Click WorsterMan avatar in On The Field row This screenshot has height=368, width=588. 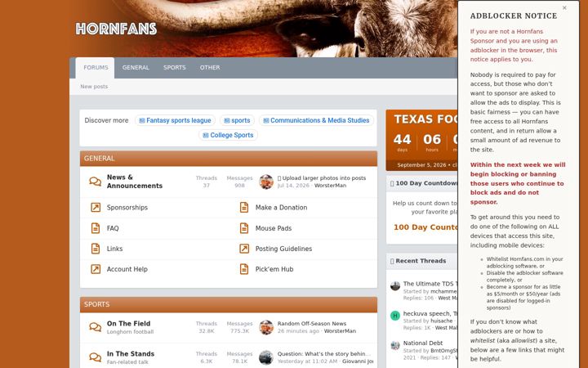point(266,327)
